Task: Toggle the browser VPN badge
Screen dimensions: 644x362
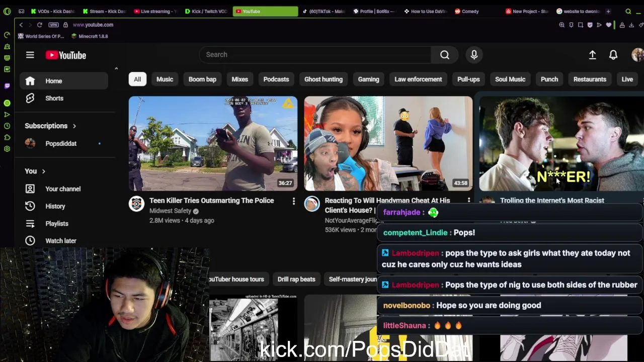Action: [53, 25]
